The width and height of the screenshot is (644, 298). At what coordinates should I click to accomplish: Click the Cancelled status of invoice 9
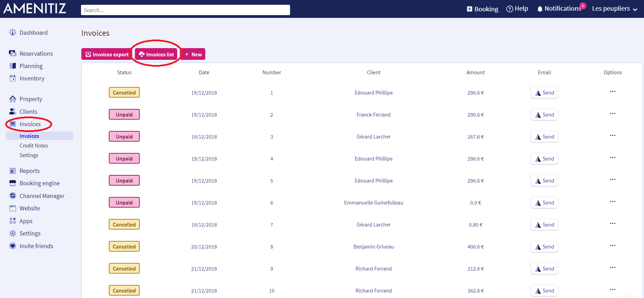(124, 268)
